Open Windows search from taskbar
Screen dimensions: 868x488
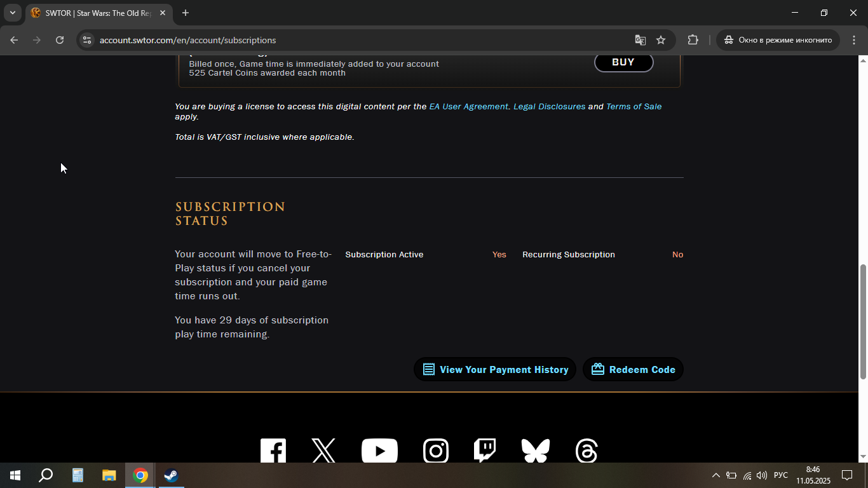point(46,475)
